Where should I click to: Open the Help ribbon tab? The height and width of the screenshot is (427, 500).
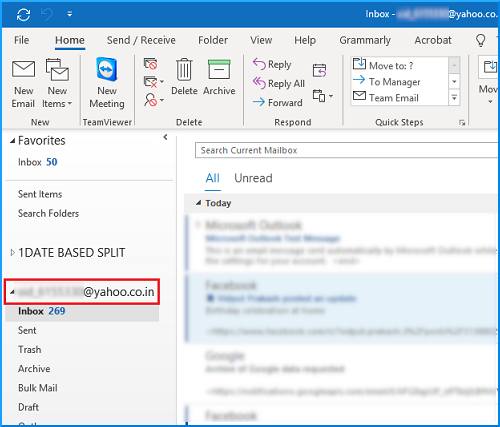point(305,40)
